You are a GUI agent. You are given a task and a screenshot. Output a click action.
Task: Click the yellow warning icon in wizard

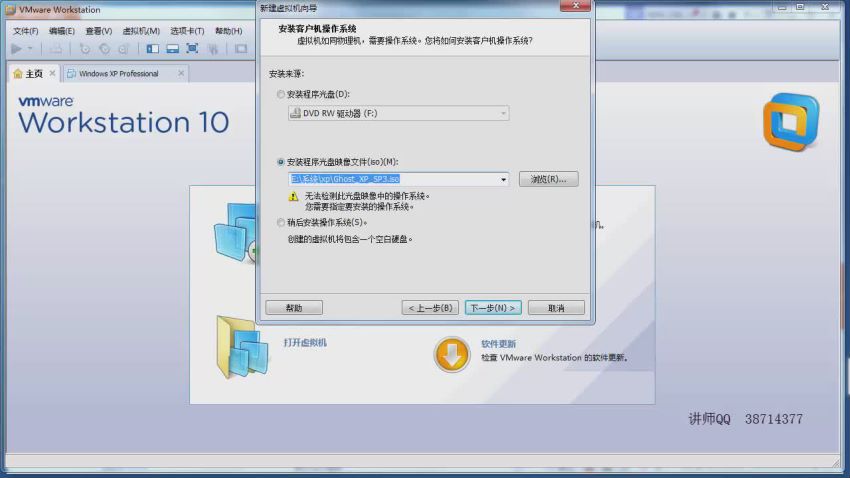293,196
